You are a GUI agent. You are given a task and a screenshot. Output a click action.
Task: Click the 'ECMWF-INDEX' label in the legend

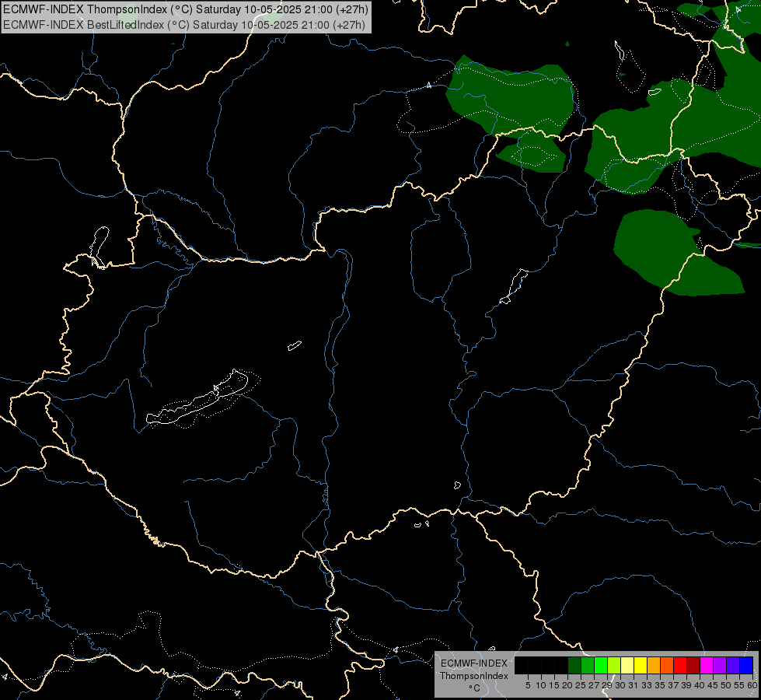click(x=473, y=663)
